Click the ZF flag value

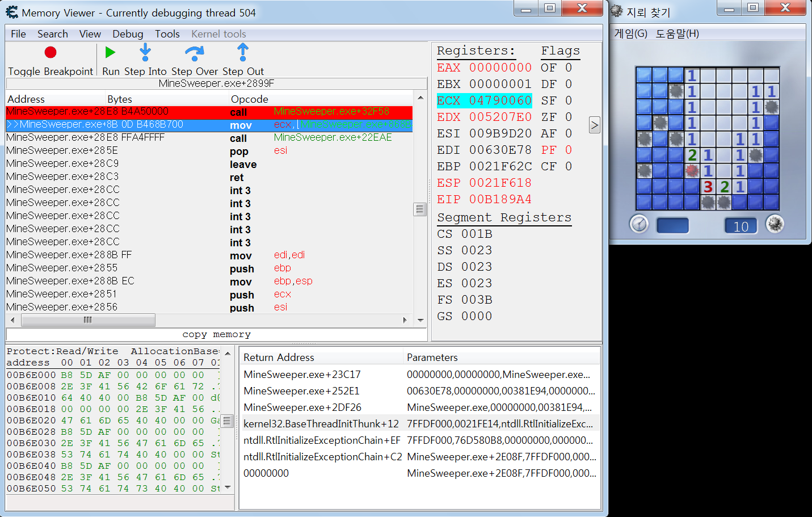[569, 117]
